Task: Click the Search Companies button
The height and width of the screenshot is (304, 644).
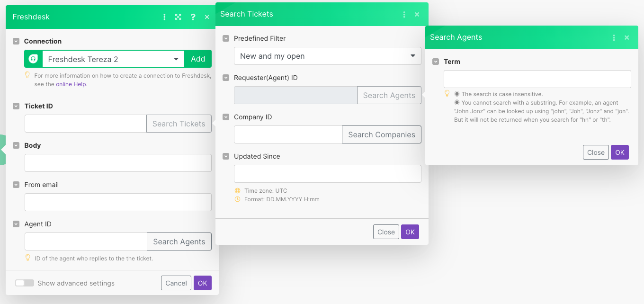Action: (x=381, y=134)
